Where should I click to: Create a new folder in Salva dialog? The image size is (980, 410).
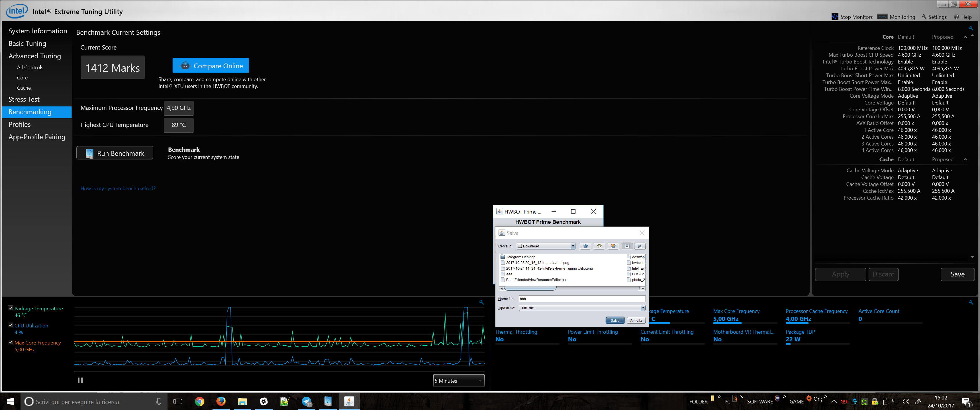613,246
